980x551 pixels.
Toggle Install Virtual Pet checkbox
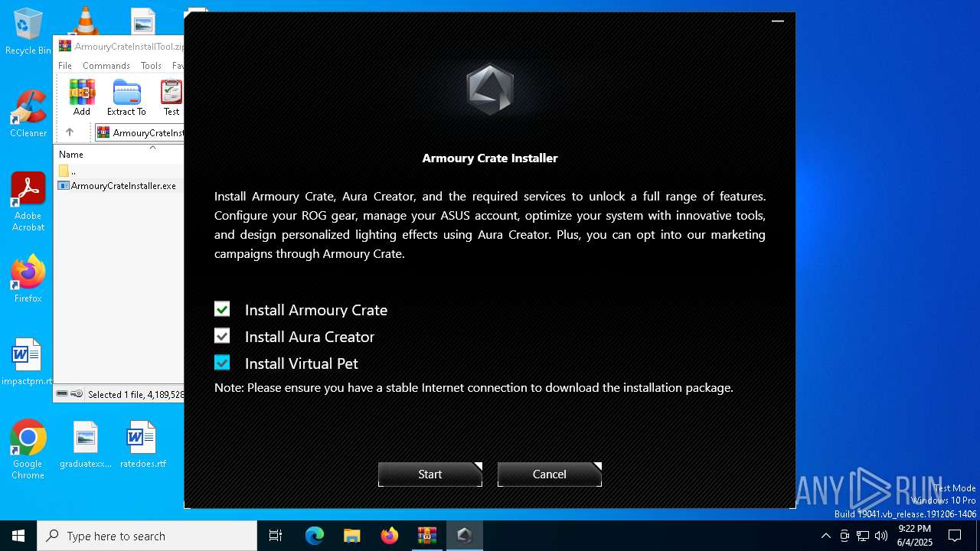[x=222, y=363]
